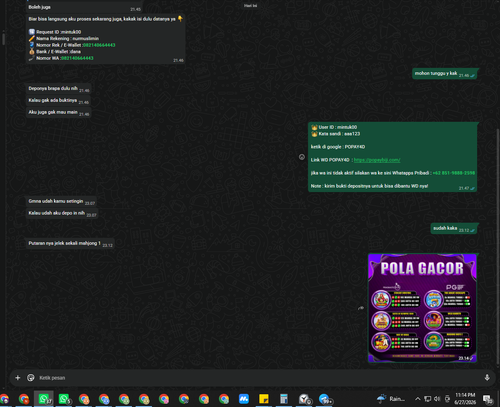Show hidden system tray icons
This screenshot has width=500, height=407.
tap(418, 399)
